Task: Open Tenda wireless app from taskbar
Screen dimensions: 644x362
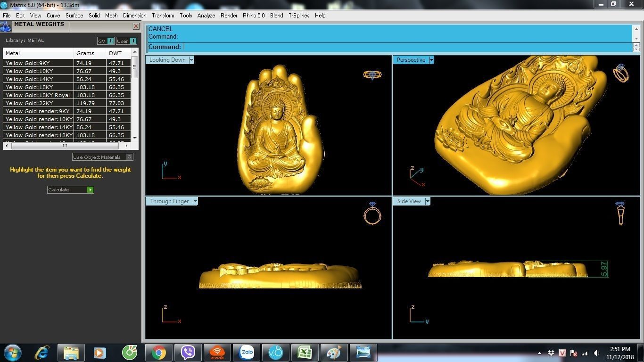Action: tap(217, 353)
